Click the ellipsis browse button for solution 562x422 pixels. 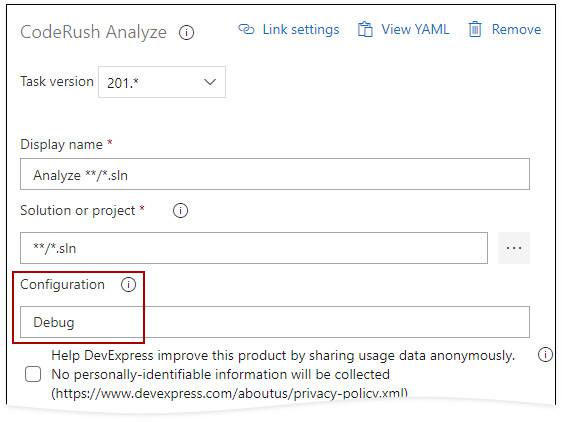point(514,248)
